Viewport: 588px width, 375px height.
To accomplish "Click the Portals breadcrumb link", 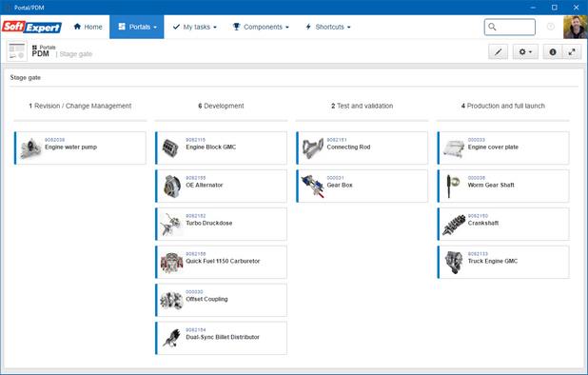I will [45, 48].
